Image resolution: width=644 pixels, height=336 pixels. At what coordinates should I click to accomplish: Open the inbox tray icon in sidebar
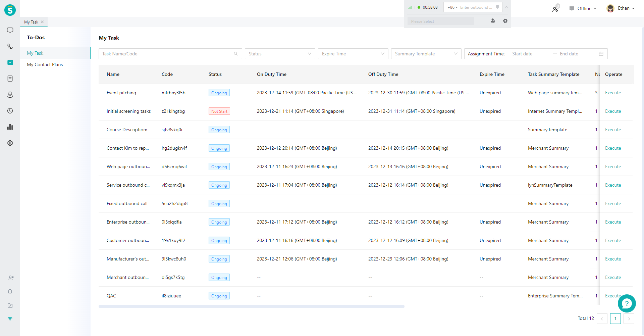coord(10,305)
